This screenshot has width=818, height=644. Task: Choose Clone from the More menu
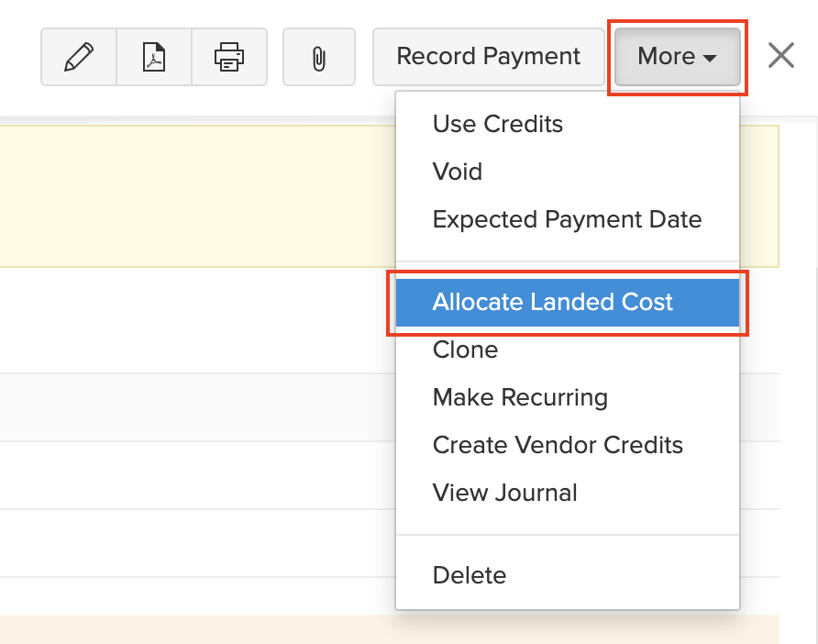[465, 350]
